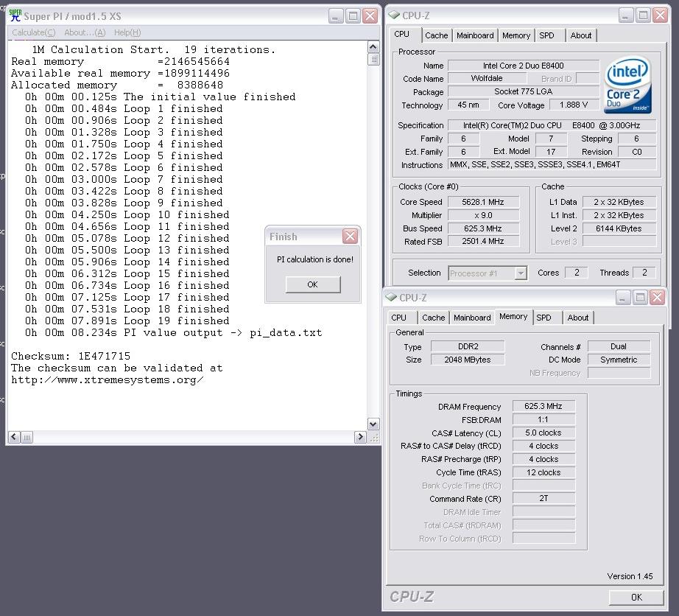Click the FSB:DRAM ratio value 1:1

(543, 419)
